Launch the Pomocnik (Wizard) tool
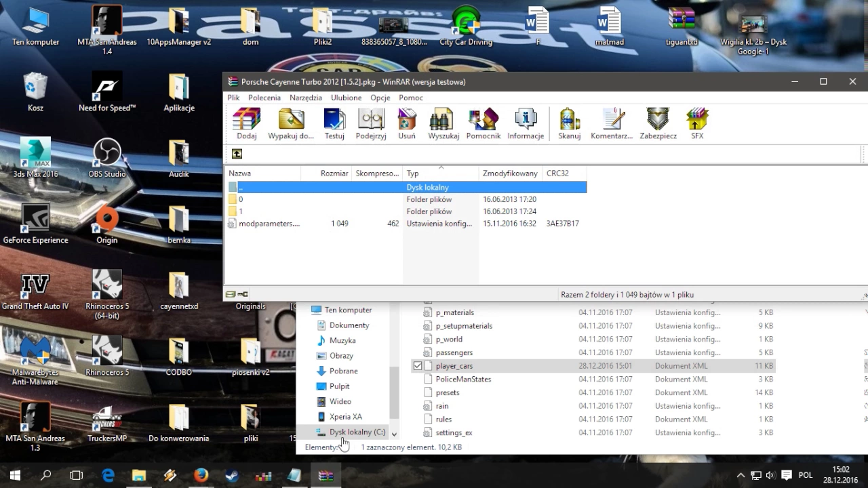 pyautogui.click(x=484, y=123)
